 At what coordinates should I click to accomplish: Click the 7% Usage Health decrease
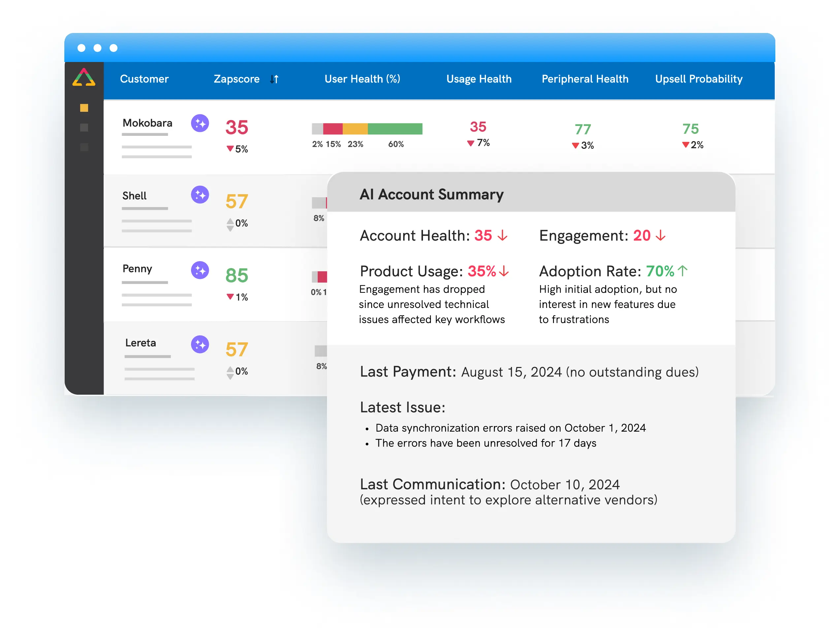click(478, 143)
